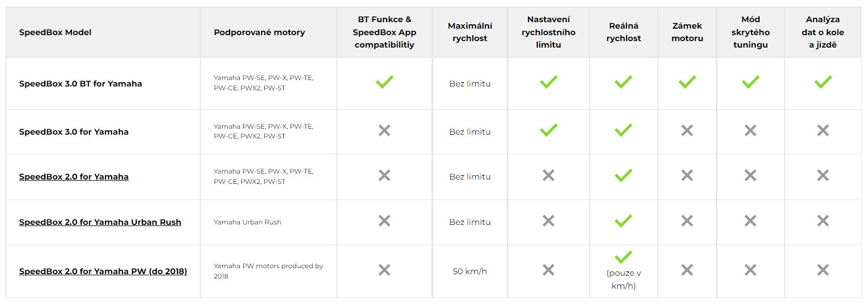Click Analýza dat checkmark for SpeedBox 3.0 BT
Screen dimensions: 868x305
coord(823,82)
